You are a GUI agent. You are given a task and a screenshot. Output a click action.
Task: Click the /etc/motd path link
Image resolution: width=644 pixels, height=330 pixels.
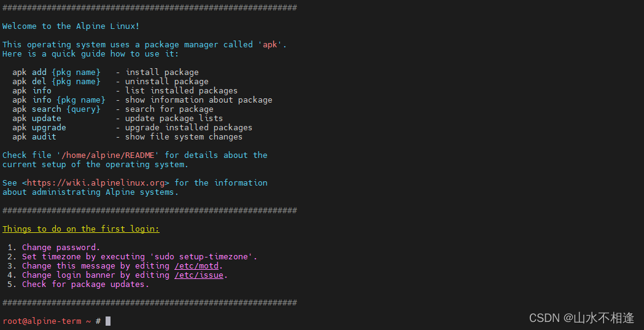point(196,266)
